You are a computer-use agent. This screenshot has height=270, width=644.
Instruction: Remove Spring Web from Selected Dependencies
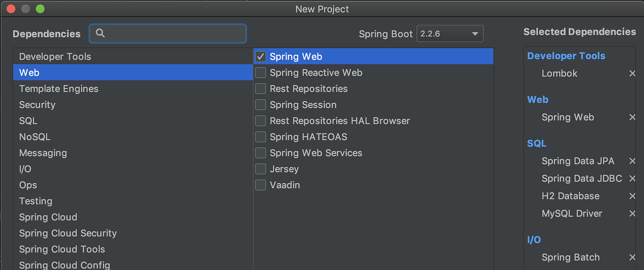632,118
